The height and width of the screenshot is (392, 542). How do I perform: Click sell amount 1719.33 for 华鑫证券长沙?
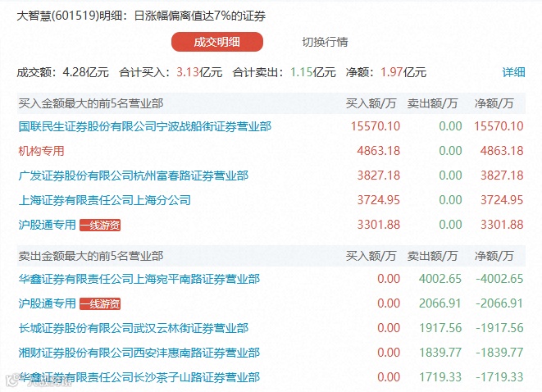[x=440, y=376]
